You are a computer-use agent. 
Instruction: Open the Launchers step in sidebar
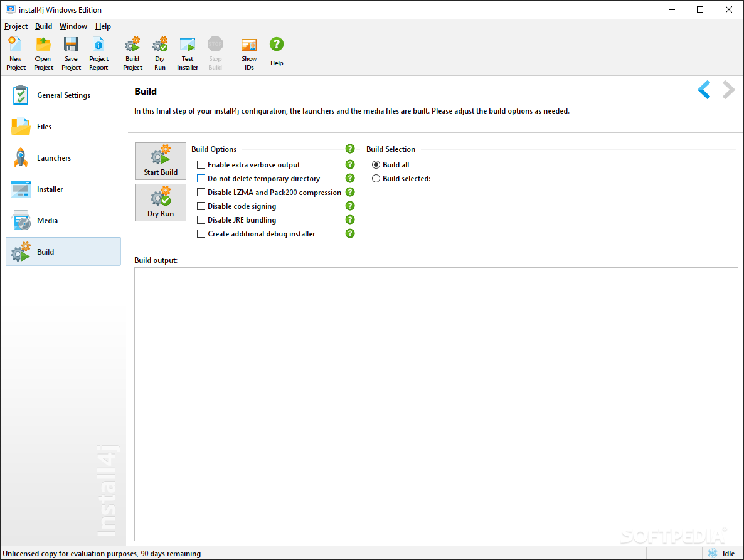(63, 158)
